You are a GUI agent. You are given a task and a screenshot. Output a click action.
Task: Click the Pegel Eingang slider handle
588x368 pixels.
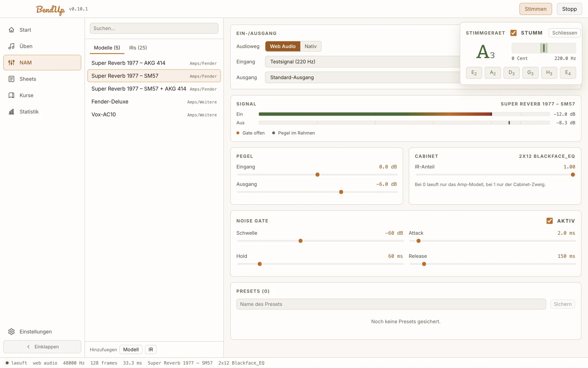tap(317, 175)
